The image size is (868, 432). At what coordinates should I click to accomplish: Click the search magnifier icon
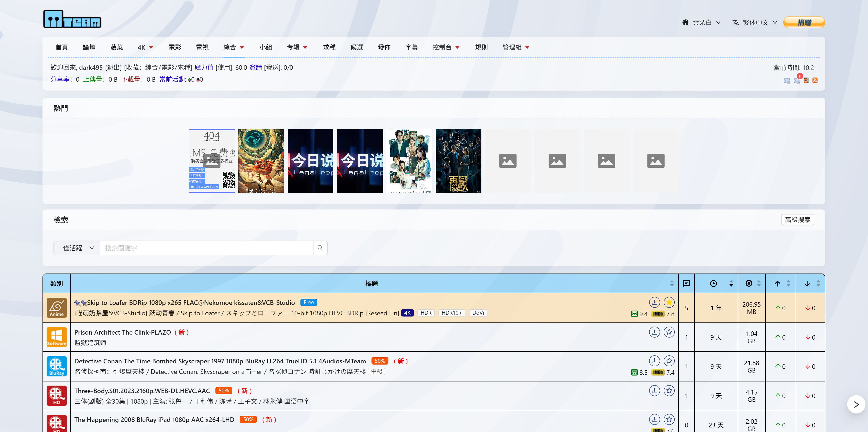coord(320,248)
